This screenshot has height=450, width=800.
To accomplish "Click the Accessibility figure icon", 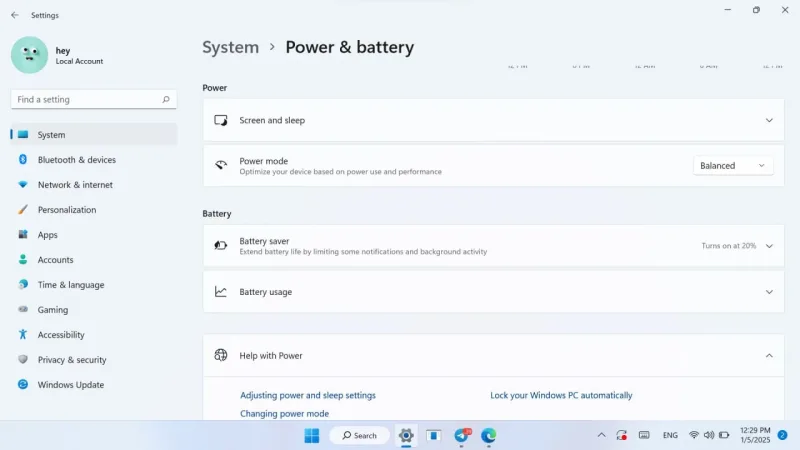I will click(x=23, y=335).
